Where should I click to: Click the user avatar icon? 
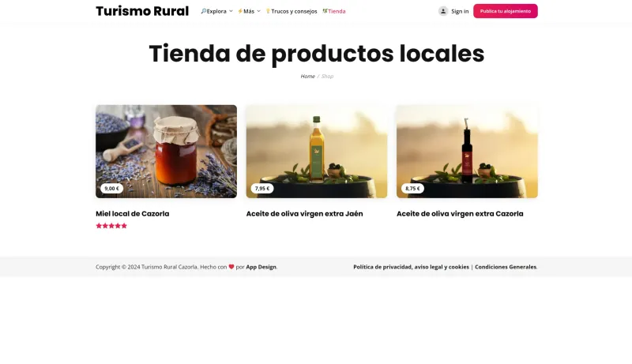[443, 11]
